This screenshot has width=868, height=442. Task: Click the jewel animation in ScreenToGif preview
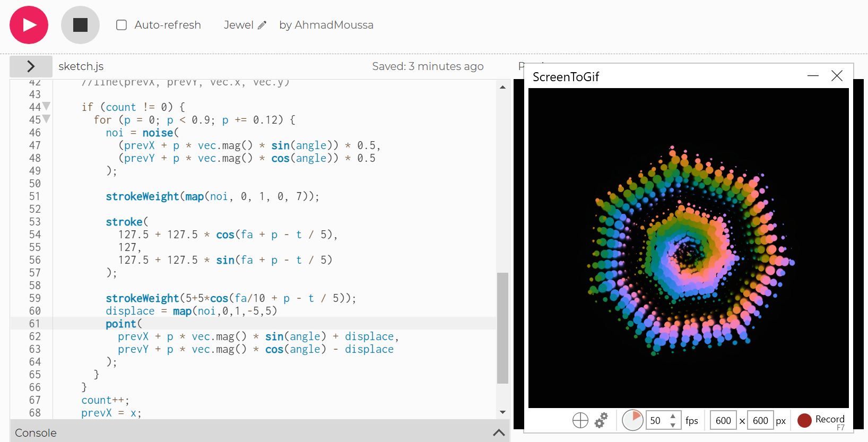coord(690,249)
